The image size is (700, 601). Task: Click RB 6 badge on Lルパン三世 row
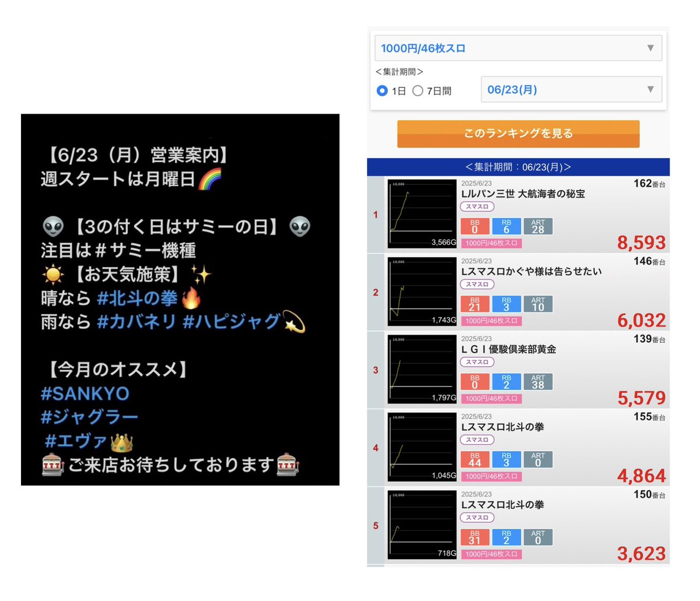506,226
